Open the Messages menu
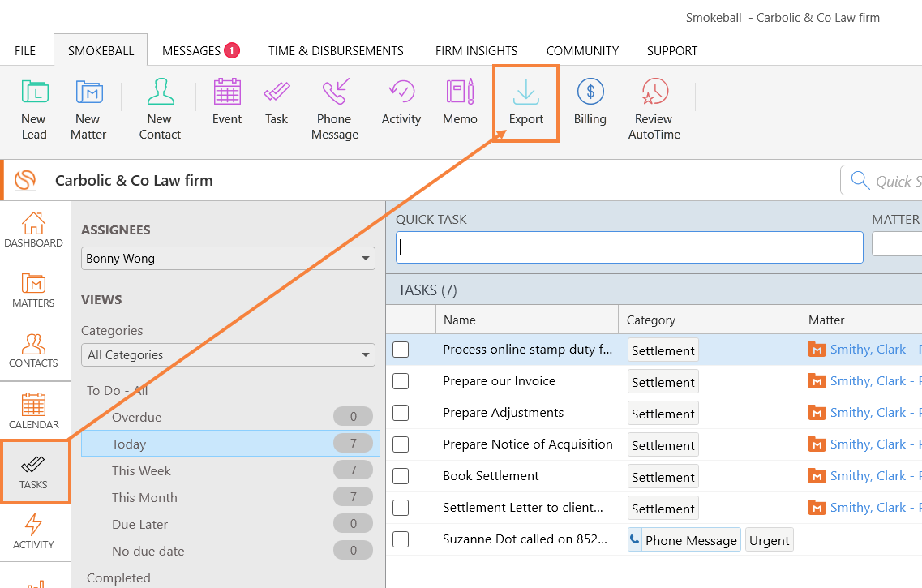The image size is (922, 588). (x=200, y=50)
